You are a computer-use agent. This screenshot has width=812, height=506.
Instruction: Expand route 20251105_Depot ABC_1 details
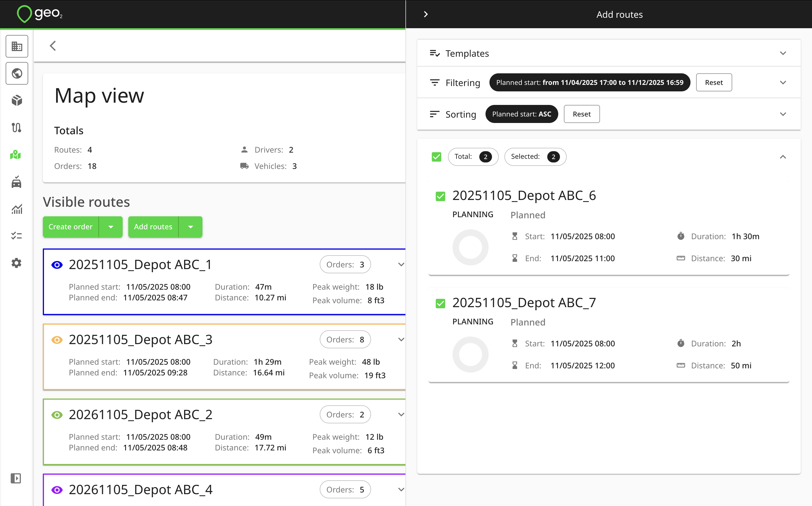[x=401, y=264]
